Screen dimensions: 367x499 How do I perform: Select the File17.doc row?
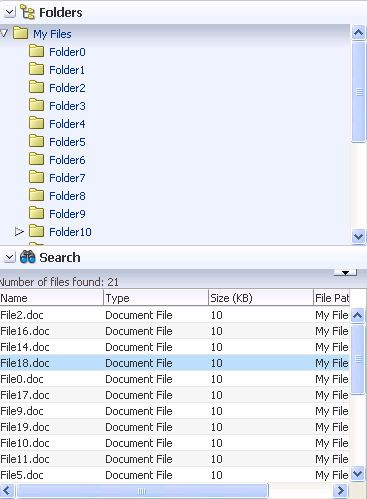175,395
